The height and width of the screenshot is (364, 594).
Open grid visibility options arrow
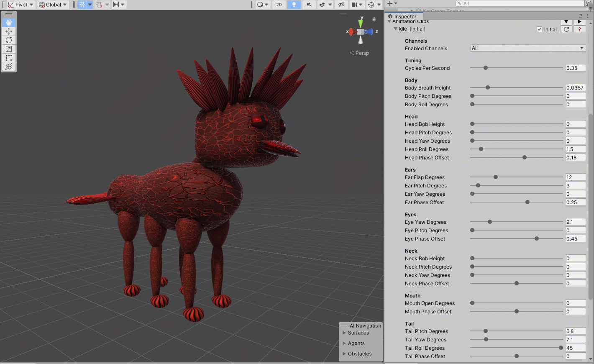(90, 5)
